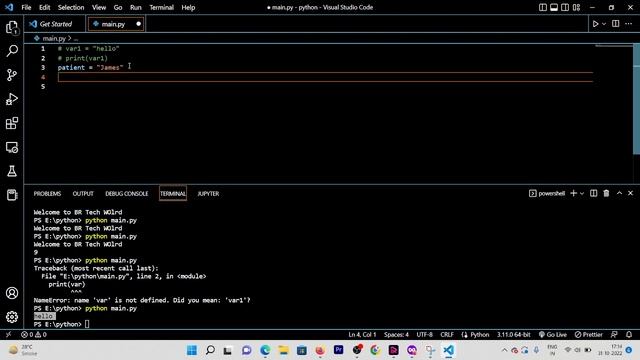Screen dimensions: 640x360
Task: Open the bottom activity bar notebook icon
Action: tap(12, 195)
